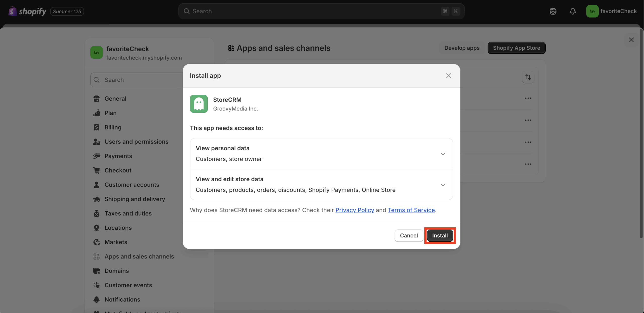Go to Locations settings

pyautogui.click(x=118, y=228)
